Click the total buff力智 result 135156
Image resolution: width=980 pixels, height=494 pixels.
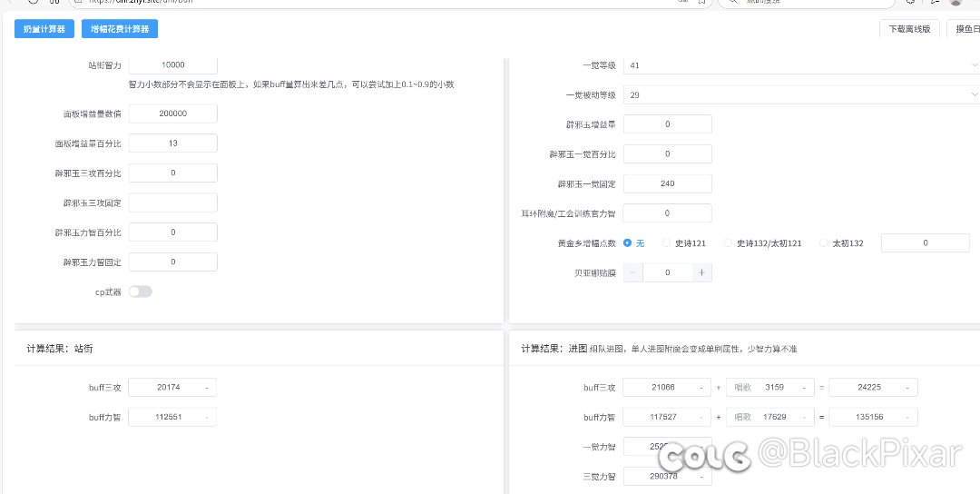coord(873,417)
